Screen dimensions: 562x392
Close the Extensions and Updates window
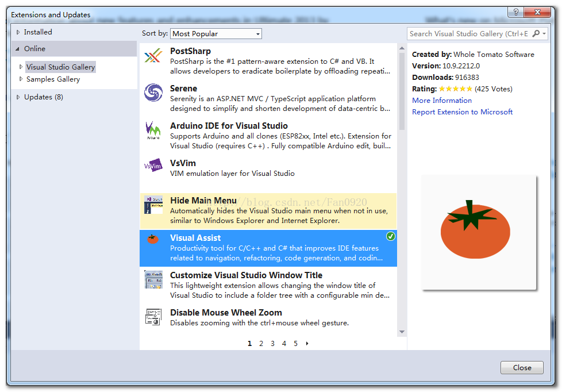pyautogui.click(x=537, y=12)
